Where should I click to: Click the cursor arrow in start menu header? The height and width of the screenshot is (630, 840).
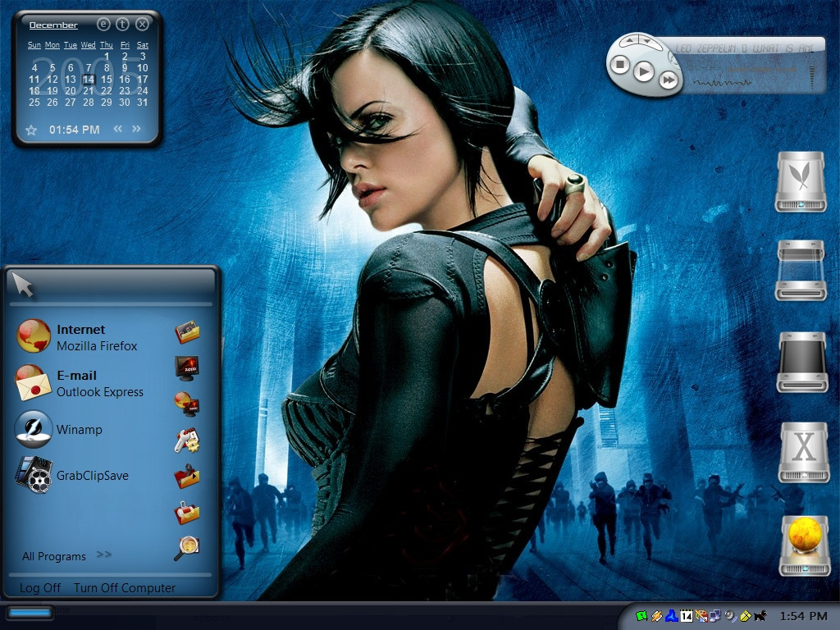(22, 284)
